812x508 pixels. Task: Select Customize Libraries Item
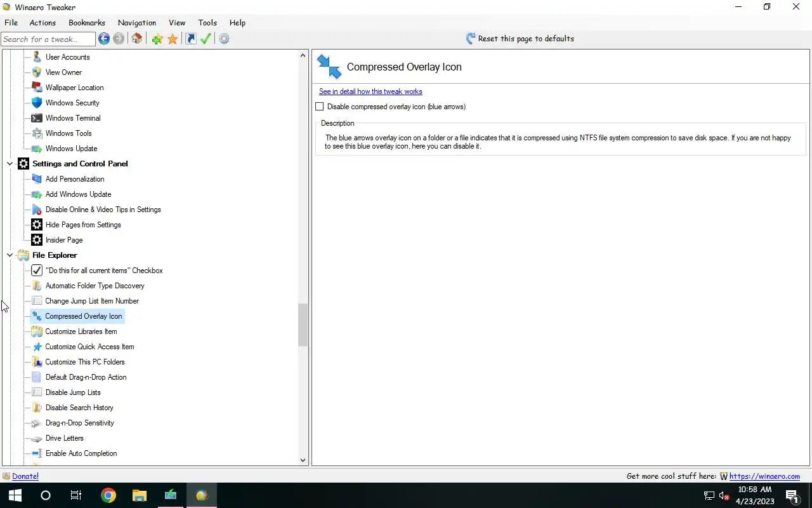click(x=81, y=331)
